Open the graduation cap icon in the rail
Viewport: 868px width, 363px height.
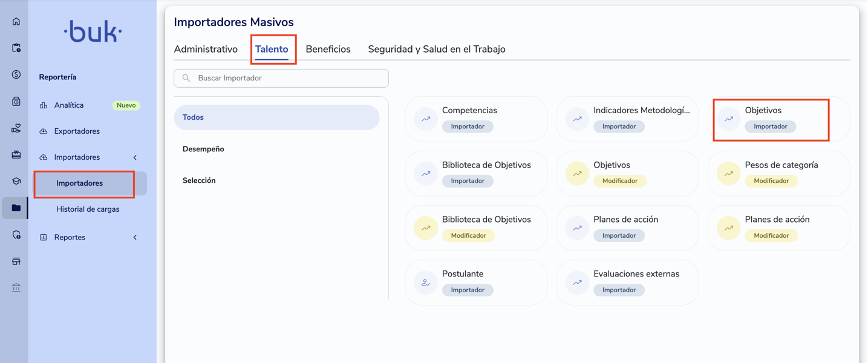(x=16, y=181)
